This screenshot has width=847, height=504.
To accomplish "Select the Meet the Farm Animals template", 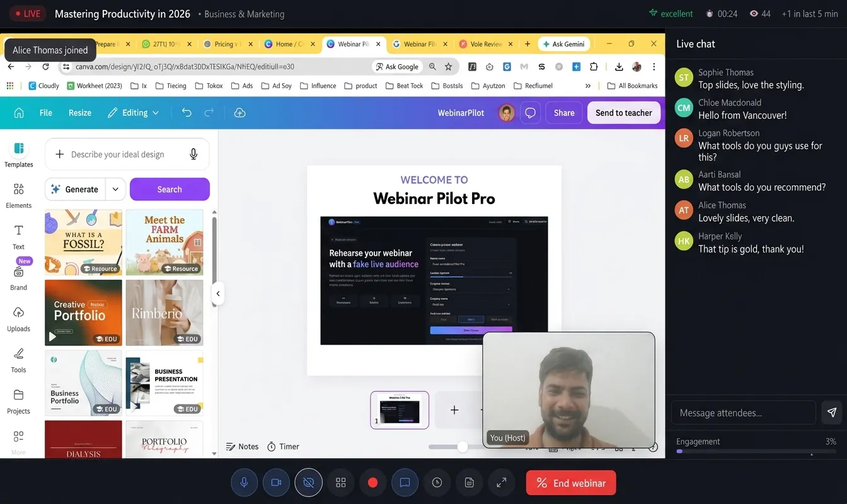I will (x=164, y=242).
